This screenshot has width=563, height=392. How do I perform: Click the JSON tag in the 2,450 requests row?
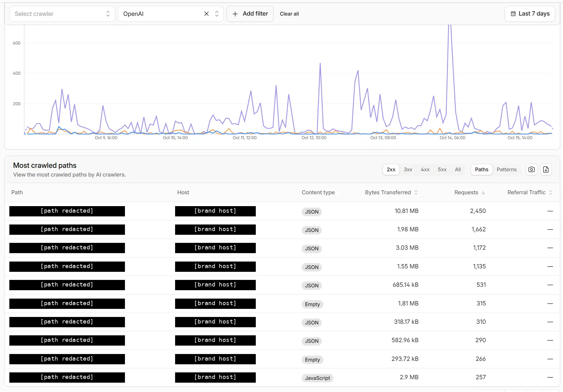(312, 212)
